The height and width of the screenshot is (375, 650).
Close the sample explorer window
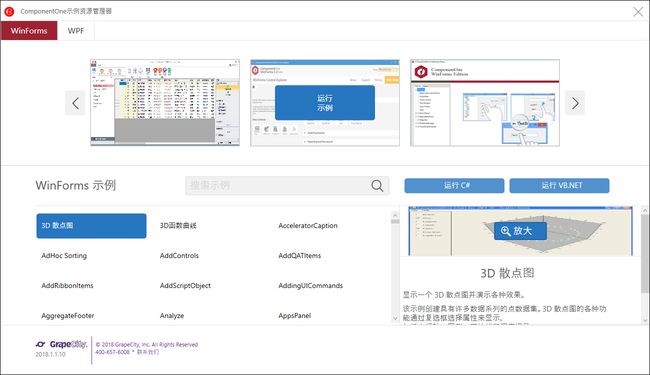tap(638, 12)
